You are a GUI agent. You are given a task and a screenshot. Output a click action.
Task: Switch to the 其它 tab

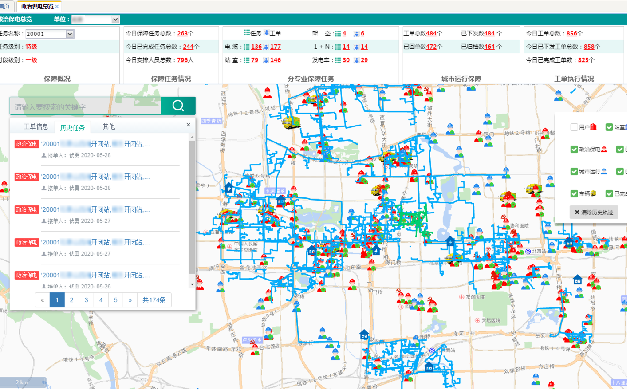[108, 127]
